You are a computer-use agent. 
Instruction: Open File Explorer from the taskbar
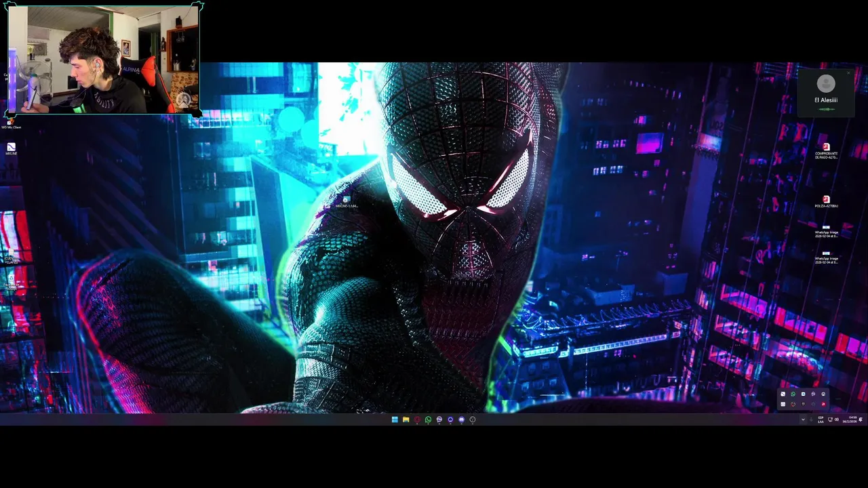[x=406, y=420]
